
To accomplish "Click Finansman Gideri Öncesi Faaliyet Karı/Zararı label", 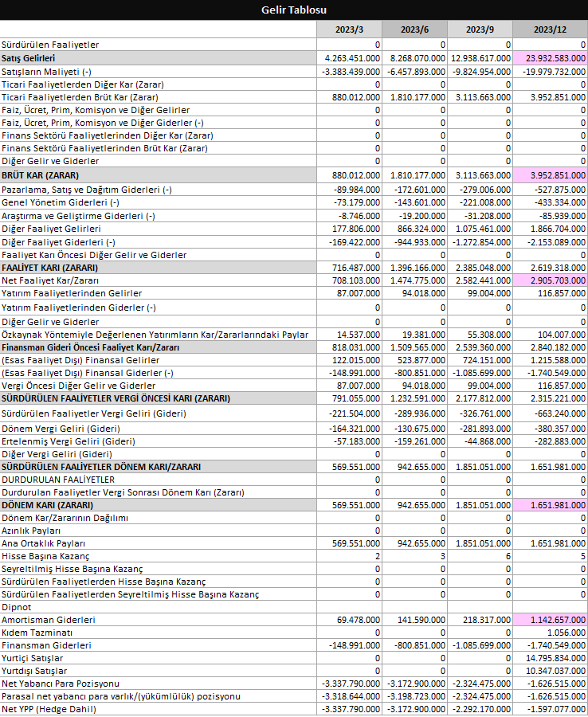I will point(91,347).
